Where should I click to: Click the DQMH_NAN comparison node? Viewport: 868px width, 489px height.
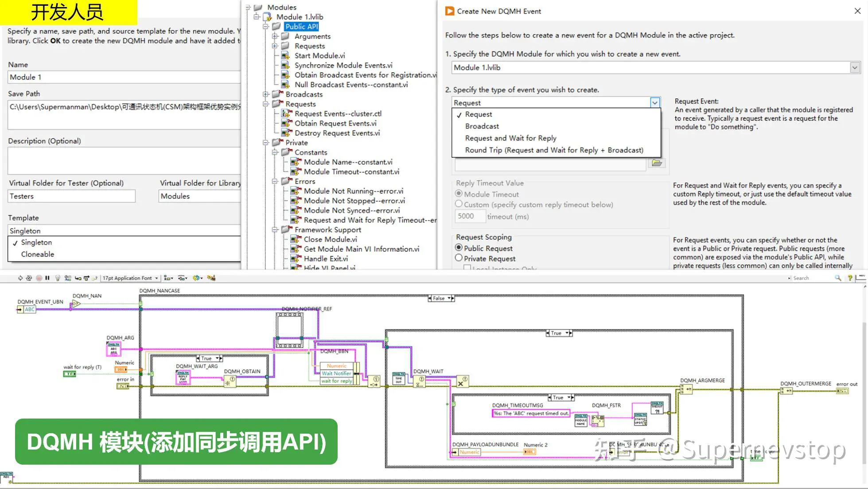coord(76,304)
